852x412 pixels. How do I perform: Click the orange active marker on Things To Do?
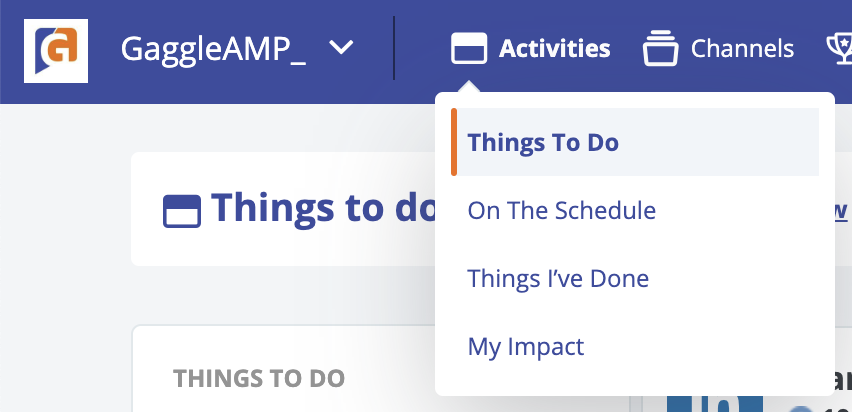(454, 142)
